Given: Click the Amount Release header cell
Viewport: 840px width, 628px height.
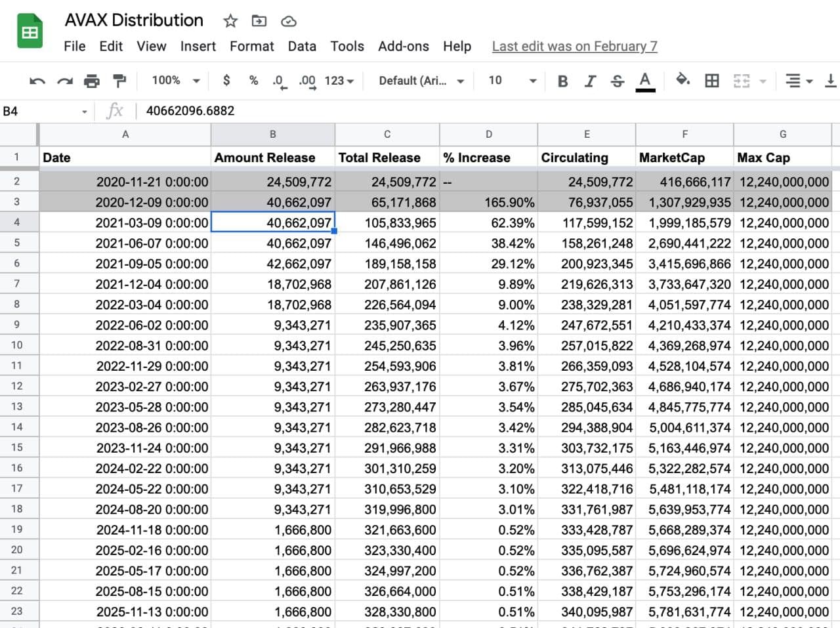Looking at the screenshot, I should [273, 157].
